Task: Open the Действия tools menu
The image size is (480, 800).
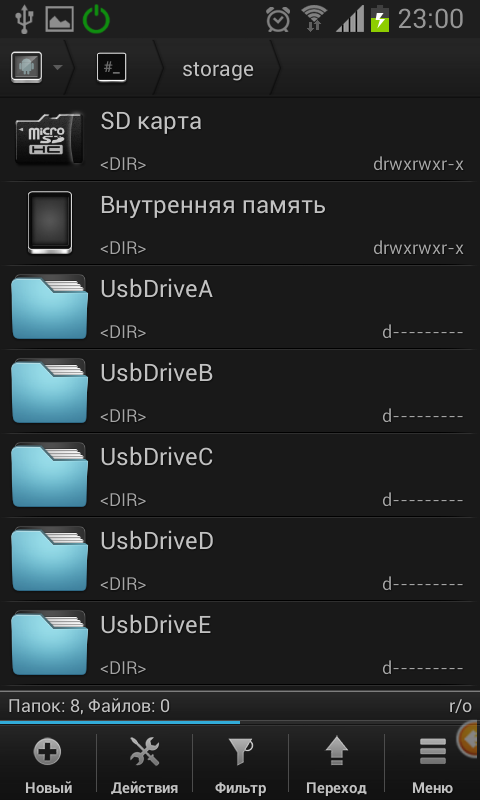Action: (144, 763)
